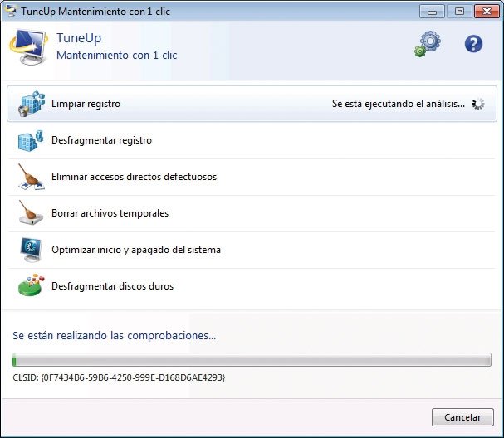The height and width of the screenshot is (438, 504).
Task: Select Optimizar inicio y apagado del sistema
Action: click(x=252, y=250)
